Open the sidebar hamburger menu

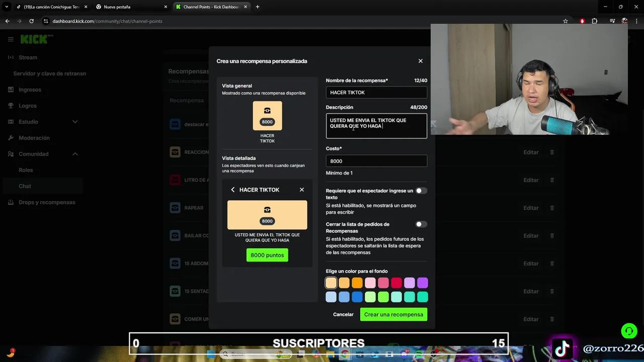(x=11, y=39)
